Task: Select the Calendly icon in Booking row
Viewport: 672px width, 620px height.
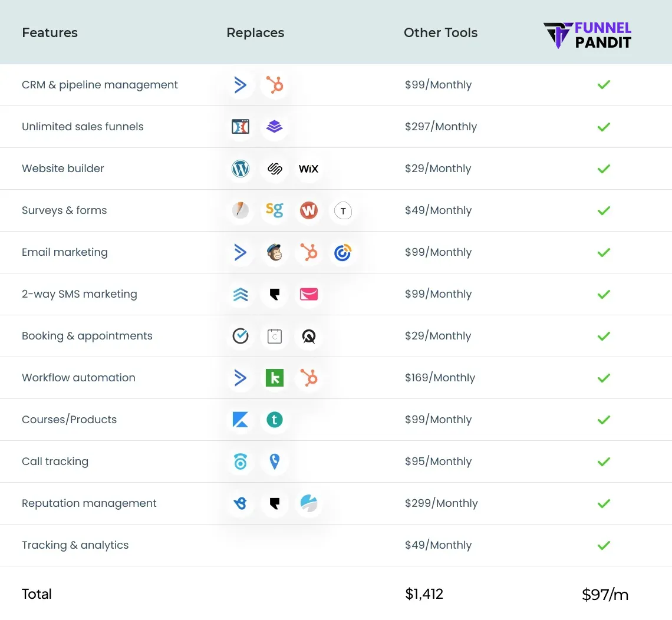Action: click(x=275, y=336)
